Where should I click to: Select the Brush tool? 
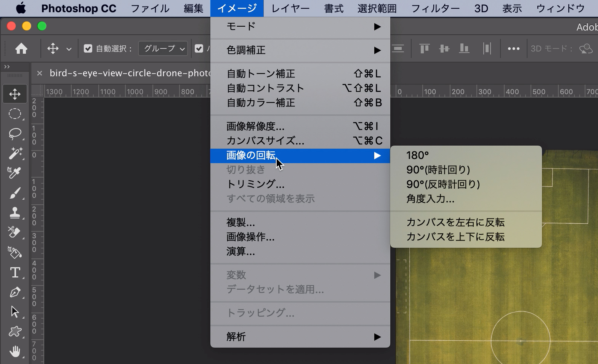tap(15, 193)
